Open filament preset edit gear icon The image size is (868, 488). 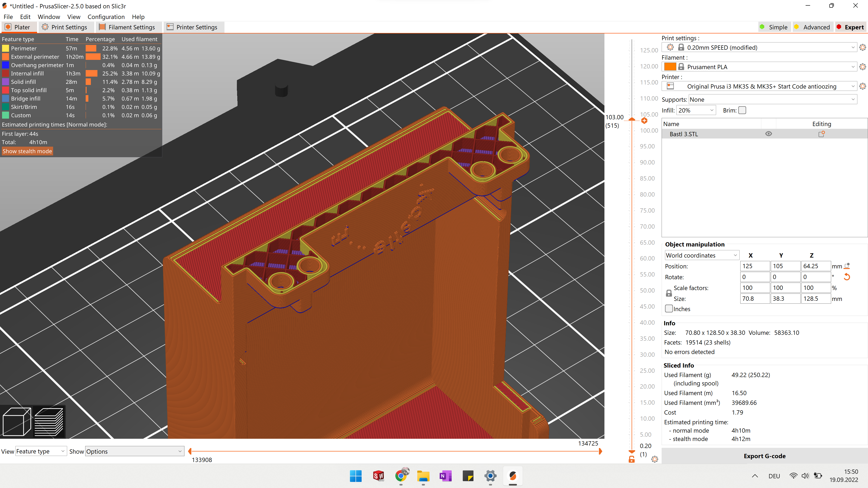(x=862, y=67)
